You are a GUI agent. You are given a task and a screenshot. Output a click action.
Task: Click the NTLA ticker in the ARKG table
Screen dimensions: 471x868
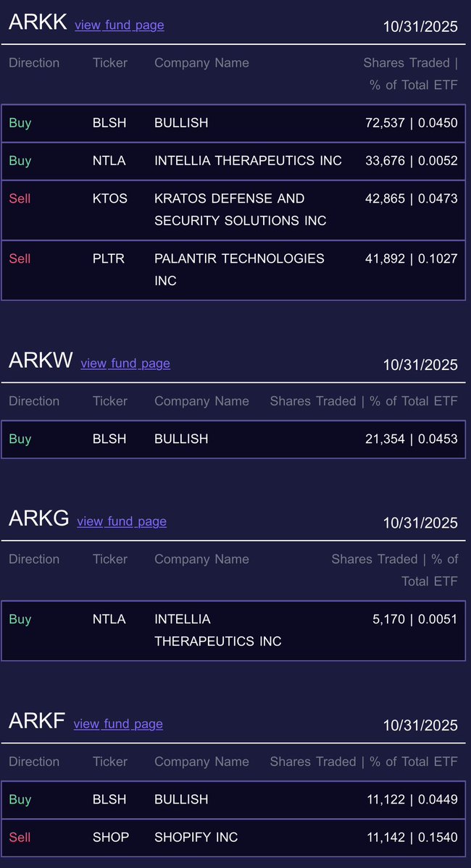pos(109,620)
